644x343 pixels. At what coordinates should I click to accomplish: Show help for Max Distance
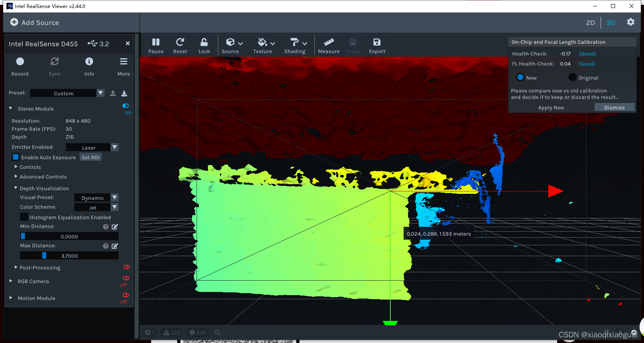[x=106, y=246]
